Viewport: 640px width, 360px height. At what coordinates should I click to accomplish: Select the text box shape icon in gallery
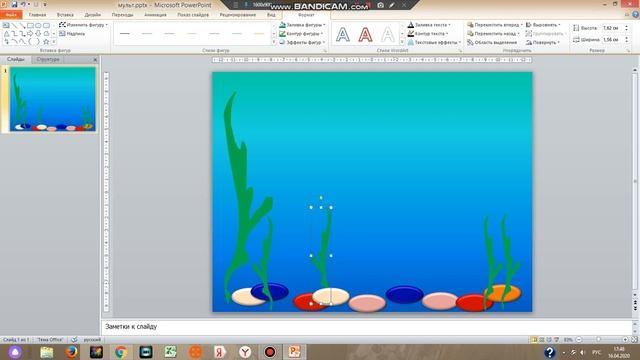coord(7,25)
